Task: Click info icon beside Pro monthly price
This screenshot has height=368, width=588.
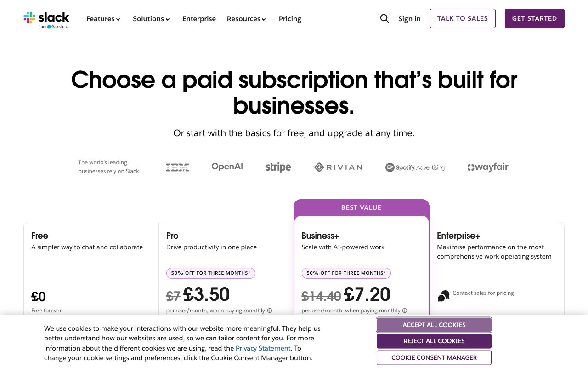Action: (270, 310)
